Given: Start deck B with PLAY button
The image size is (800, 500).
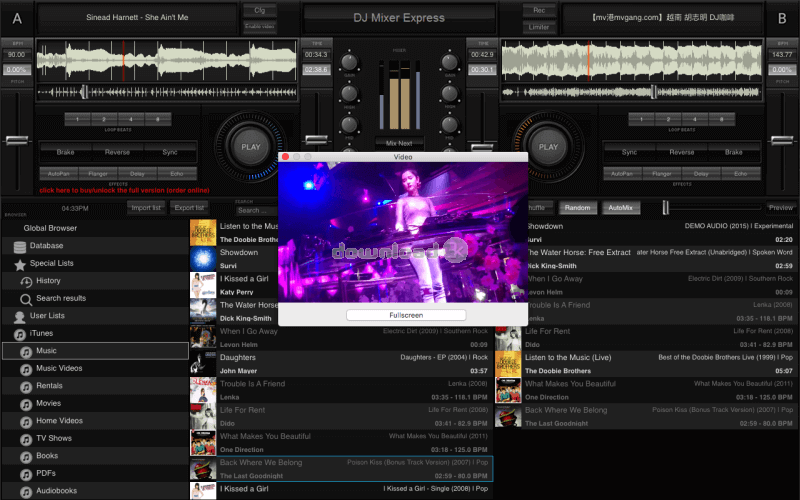Looking at the screenshot, I should [548, 147].
